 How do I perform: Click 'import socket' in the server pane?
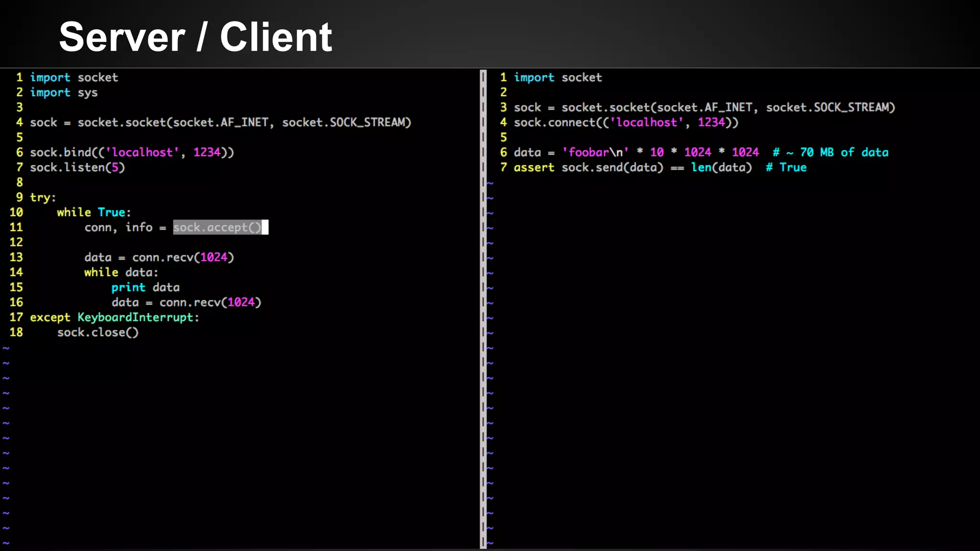pos(74,77)
